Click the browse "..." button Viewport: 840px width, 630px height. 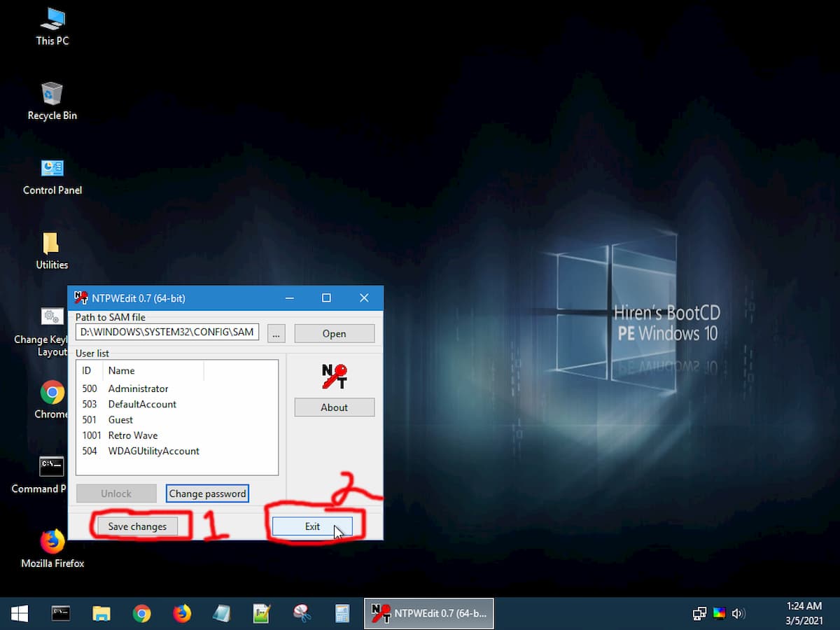coord(276,333)
